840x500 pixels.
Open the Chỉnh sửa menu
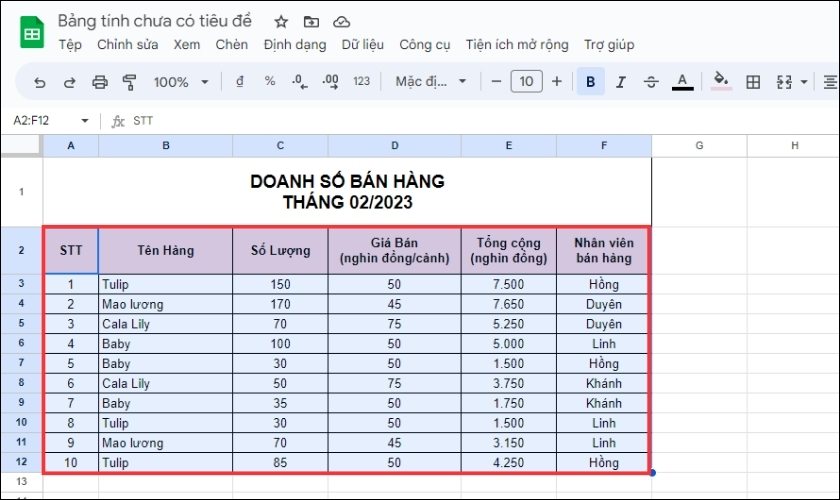(x=128, y=45)
